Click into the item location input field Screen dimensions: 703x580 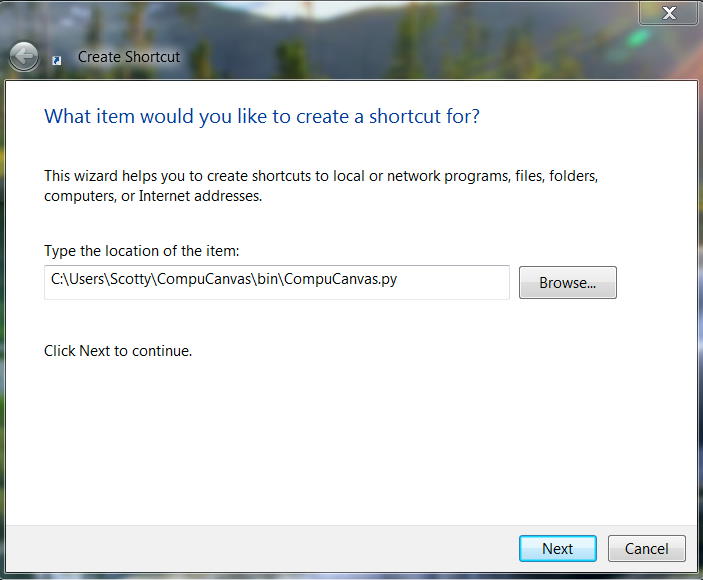click(x=277, y=282)
